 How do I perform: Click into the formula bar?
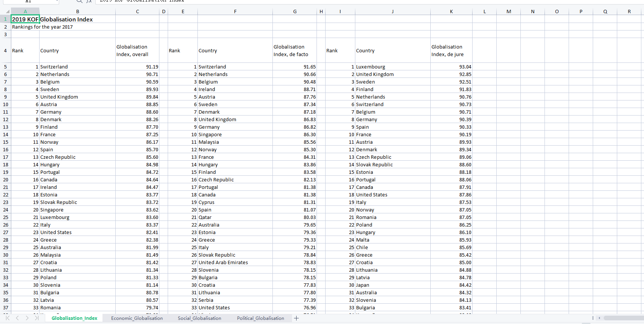[x=369, y=1]
